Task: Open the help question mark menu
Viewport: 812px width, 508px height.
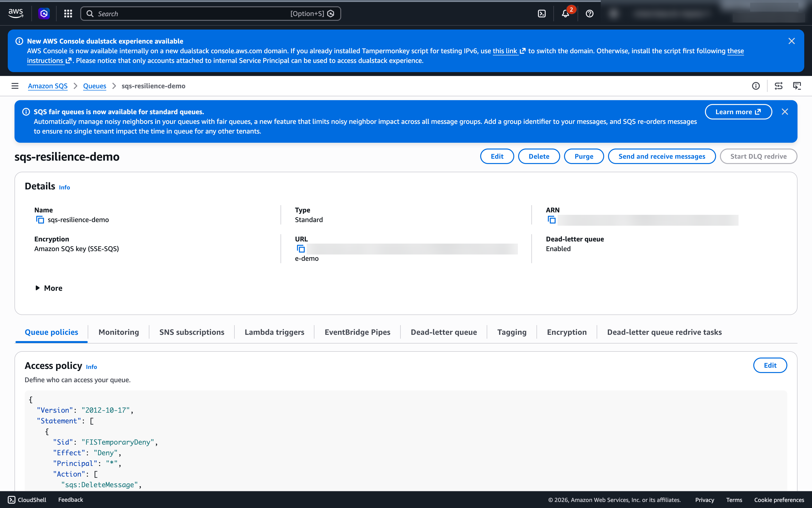Action: click(589, 14)
